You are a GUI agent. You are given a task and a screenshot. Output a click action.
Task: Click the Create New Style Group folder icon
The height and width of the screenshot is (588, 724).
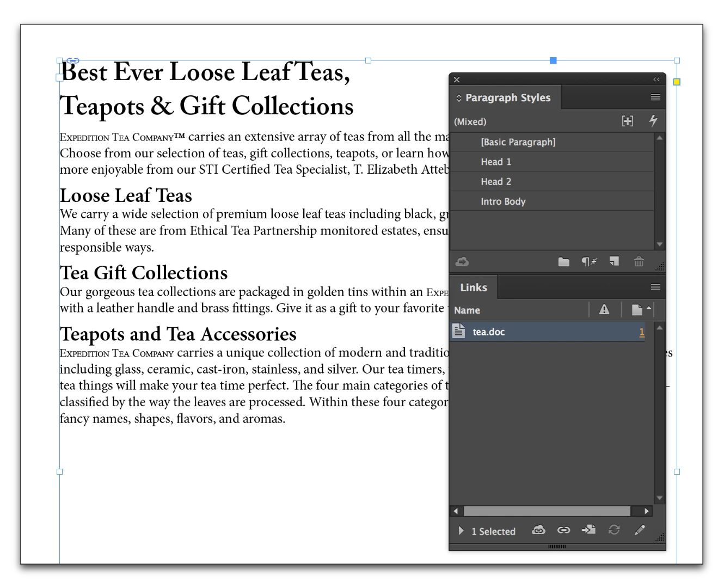(563, 262)
